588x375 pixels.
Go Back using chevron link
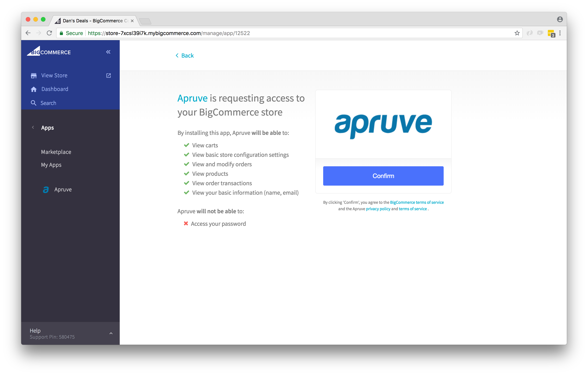pos(185,56)
